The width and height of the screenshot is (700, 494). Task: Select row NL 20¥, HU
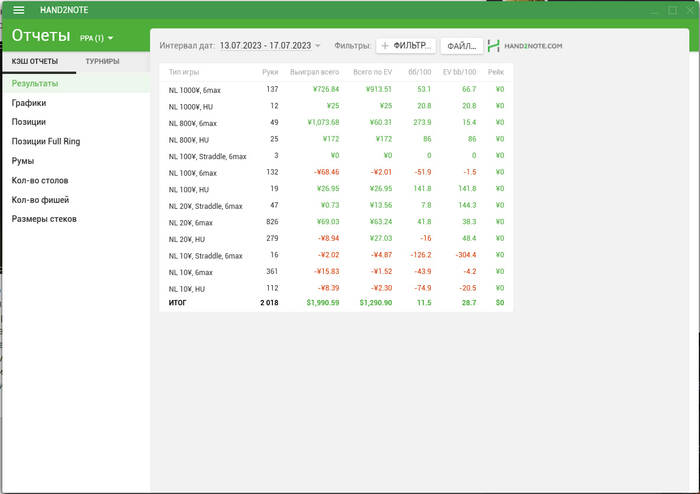pos(336,238)
